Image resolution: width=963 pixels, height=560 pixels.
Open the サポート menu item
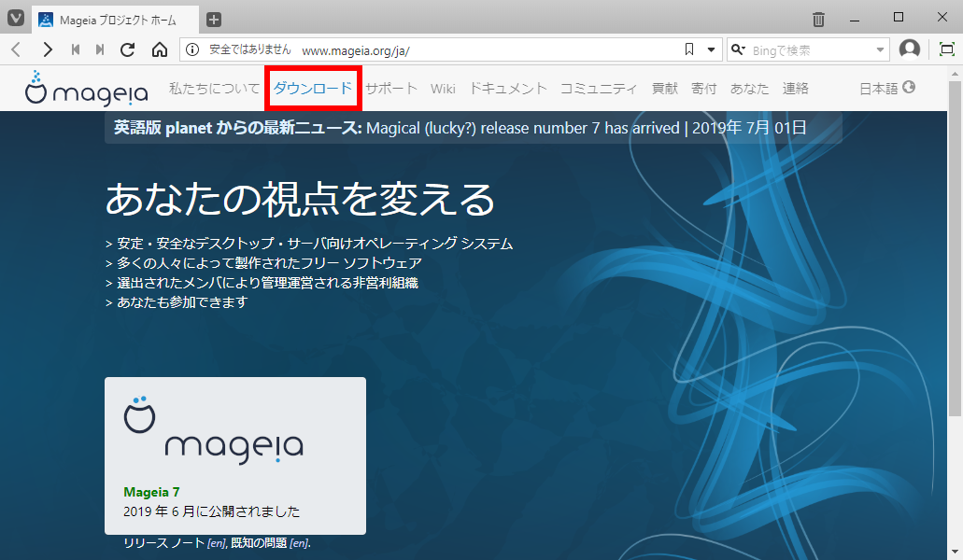tap(391, 89)
